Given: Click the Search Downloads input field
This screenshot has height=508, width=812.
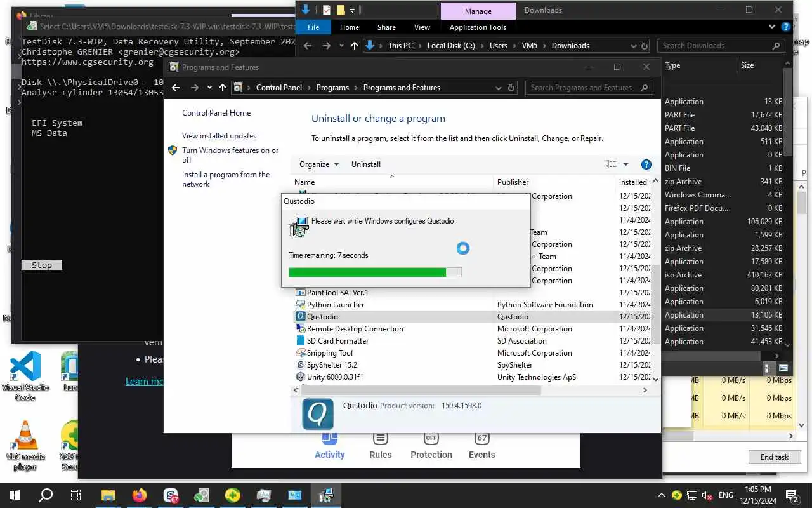Looking at the screenshot, I should pyautogui.click(x=721, y=46).
